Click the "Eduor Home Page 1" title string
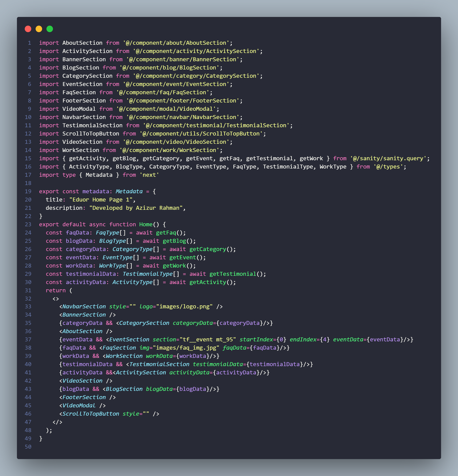Screen dimensions: 458x476 pos(101,200)
